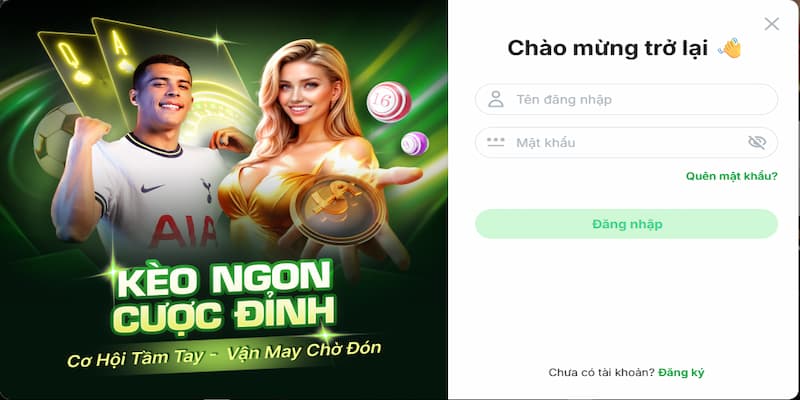
Task: Click the green Đăng nhập button
Action: pyautogui.click(x=626, y=224)
